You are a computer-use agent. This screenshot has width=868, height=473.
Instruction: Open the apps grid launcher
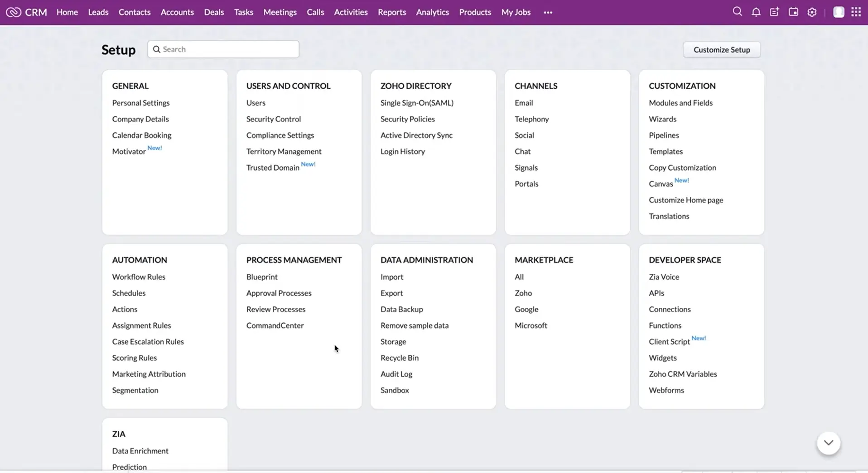tap(856, 12)
